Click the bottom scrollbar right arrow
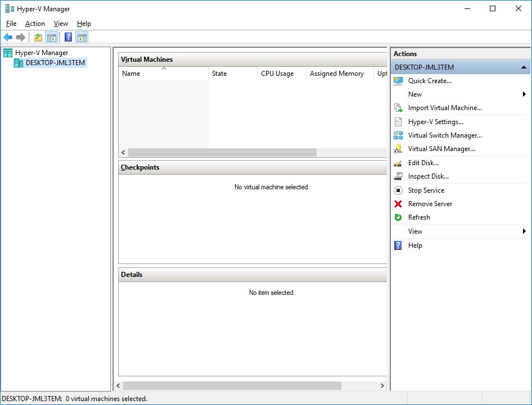 point(382,386)
